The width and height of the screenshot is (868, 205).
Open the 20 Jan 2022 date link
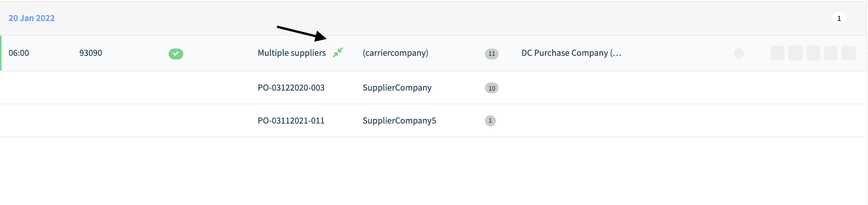point(32,18)
